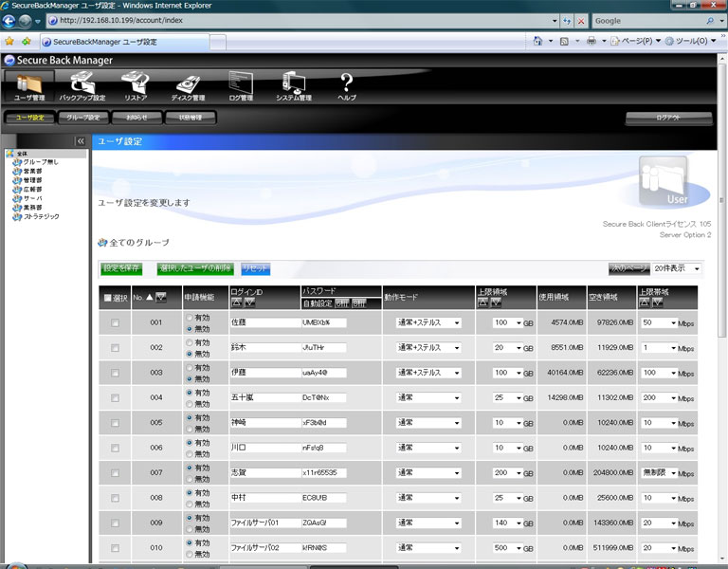Open the ログ管理 log icon

241,83
